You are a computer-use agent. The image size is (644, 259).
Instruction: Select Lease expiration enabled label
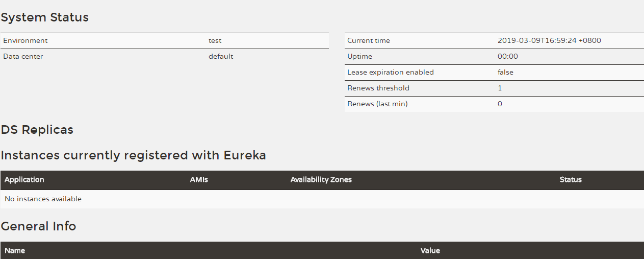[391, 73]
